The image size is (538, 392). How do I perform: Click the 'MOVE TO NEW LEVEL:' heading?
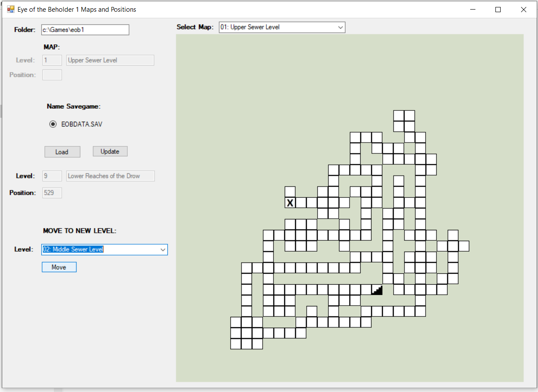pos(80,231)
